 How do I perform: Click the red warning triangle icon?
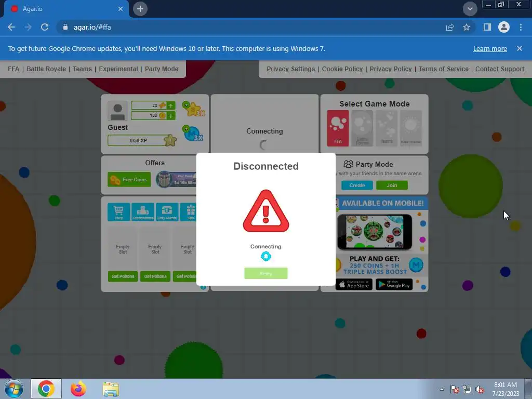pos(266,211)
